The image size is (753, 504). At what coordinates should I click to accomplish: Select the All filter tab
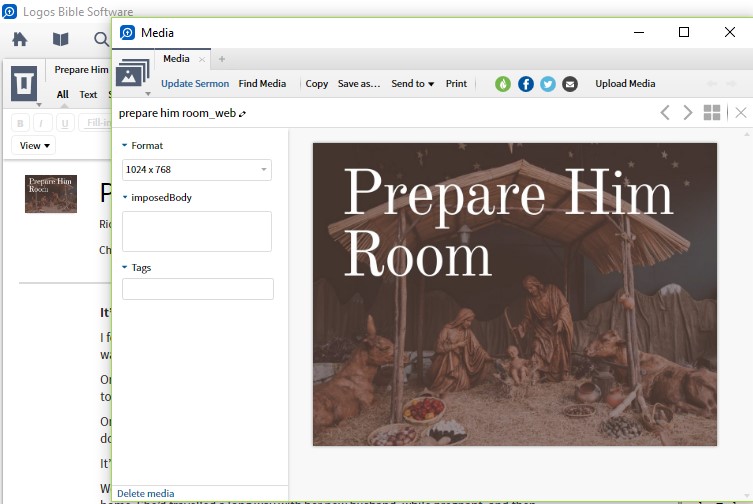[x=62, y=95]
